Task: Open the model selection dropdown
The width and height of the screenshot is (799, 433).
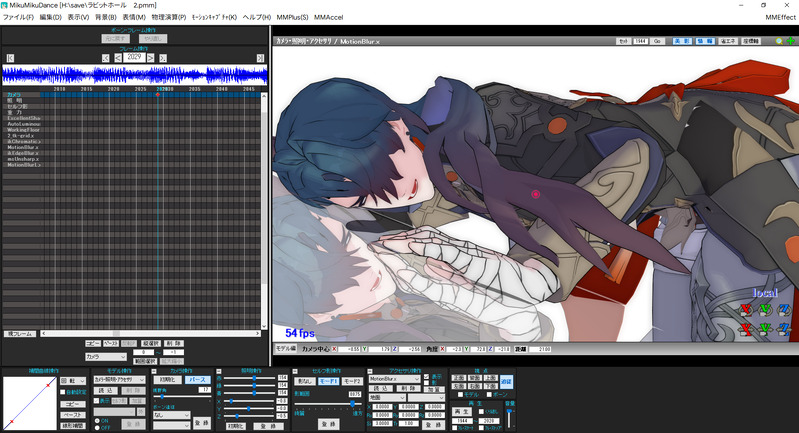Action: pos(119,380)
